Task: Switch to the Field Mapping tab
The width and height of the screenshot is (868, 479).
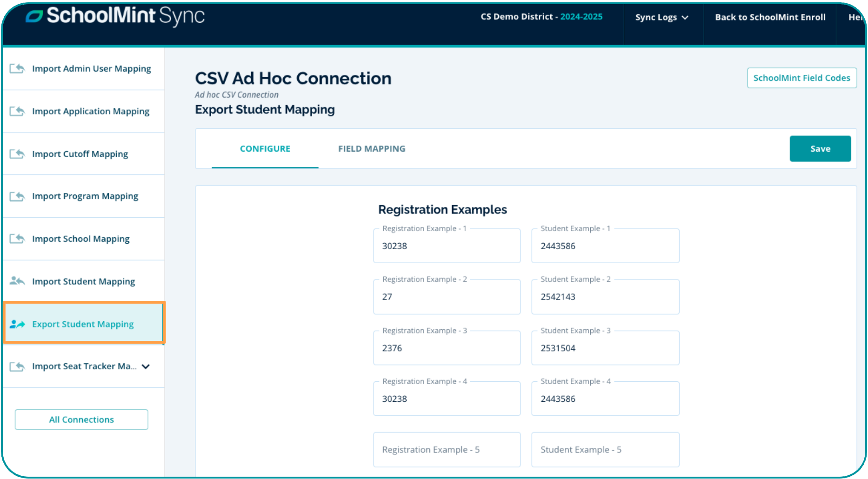Action: coord(371,149)
